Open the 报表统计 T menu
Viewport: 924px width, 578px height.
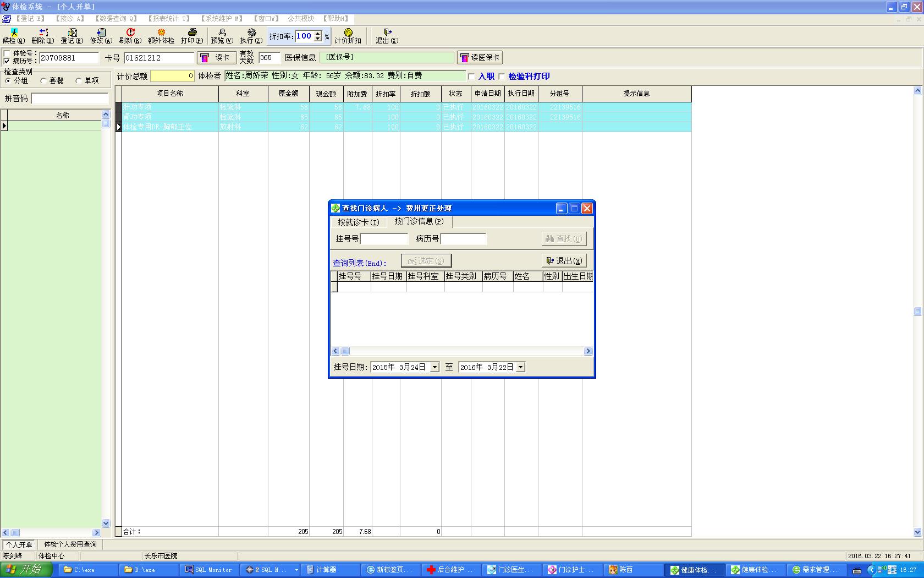(169, 19)
